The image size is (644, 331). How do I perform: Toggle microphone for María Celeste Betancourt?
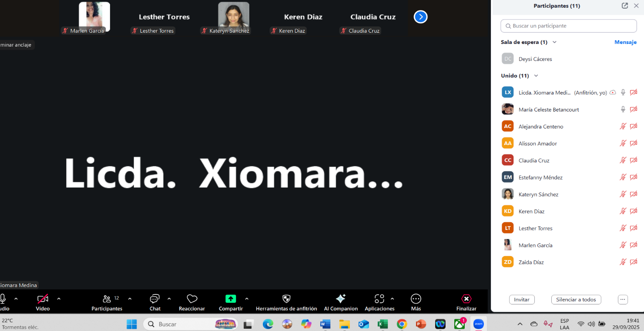pyautogui.click(x=623, y=109)
